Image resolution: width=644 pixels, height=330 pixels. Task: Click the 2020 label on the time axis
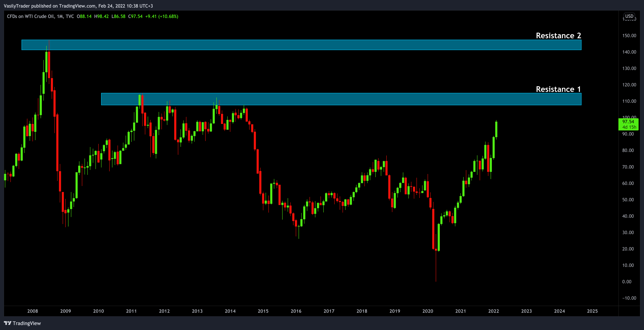pos(428,311)
